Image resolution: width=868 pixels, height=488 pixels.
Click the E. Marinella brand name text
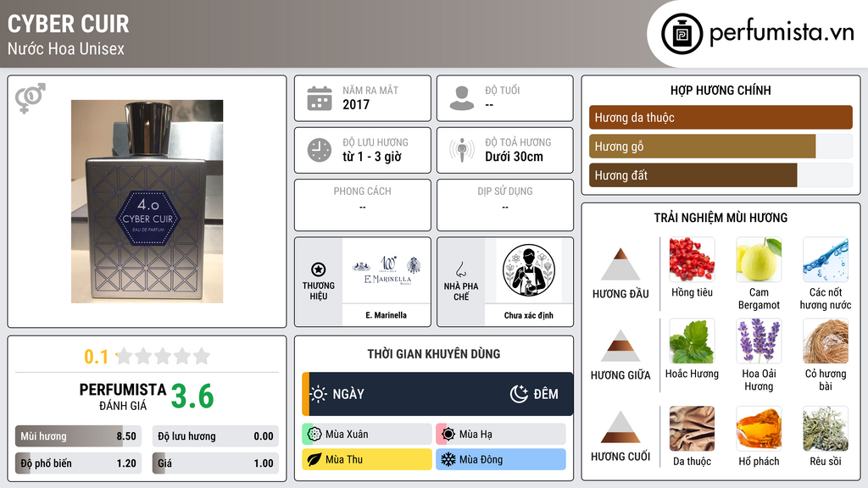(x=386, y=315)
